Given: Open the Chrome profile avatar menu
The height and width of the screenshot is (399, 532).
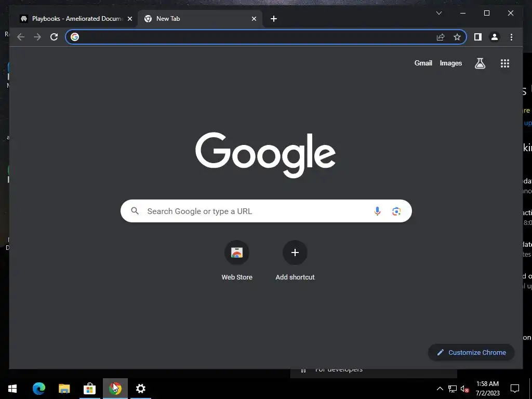Looking at the screenshot, I should point(495,37).
